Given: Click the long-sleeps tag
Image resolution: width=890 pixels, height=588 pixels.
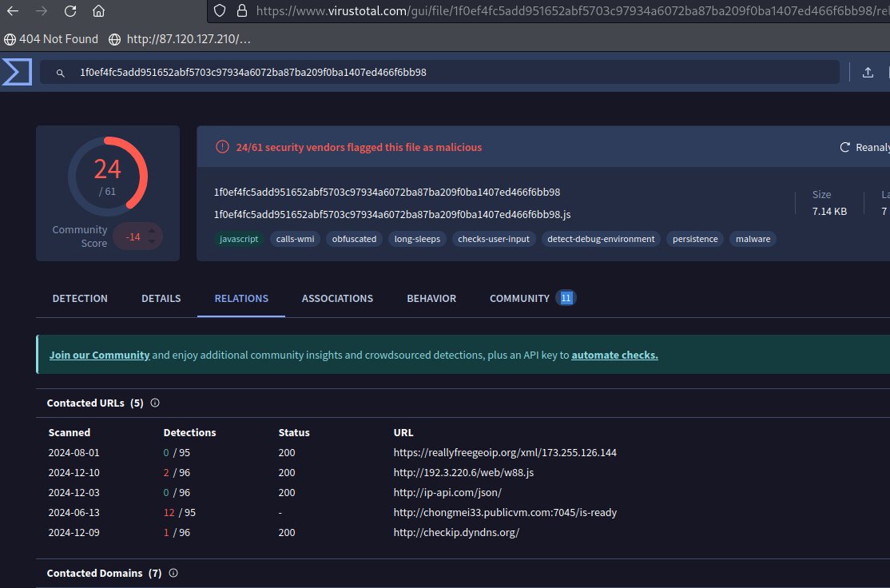Looking at the screenshot, I should [x=417, y=239].
